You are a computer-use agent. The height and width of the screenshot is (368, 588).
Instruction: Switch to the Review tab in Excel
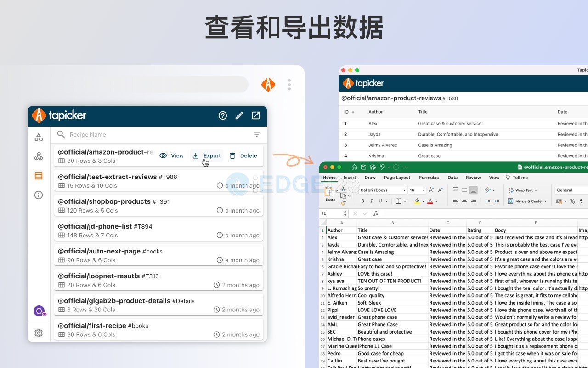click(x=473, y=178)
